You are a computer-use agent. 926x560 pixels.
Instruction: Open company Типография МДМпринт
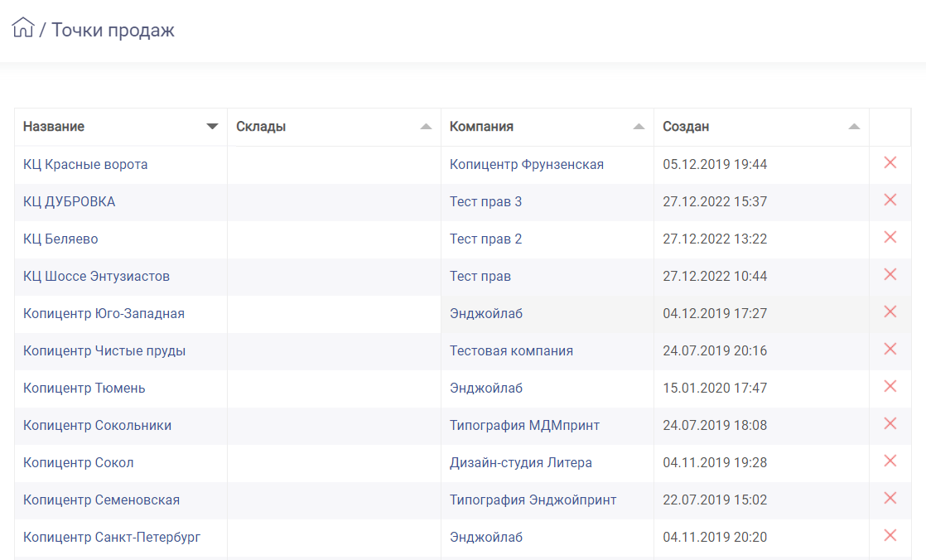pyautogui.click(x=524, y=425)
